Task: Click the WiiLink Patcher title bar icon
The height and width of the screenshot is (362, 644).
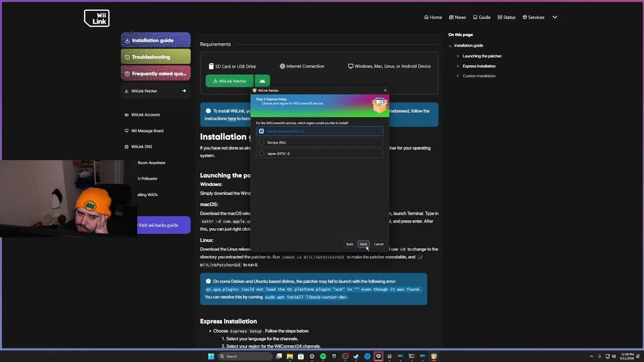Action: click(x=255, y=90)
